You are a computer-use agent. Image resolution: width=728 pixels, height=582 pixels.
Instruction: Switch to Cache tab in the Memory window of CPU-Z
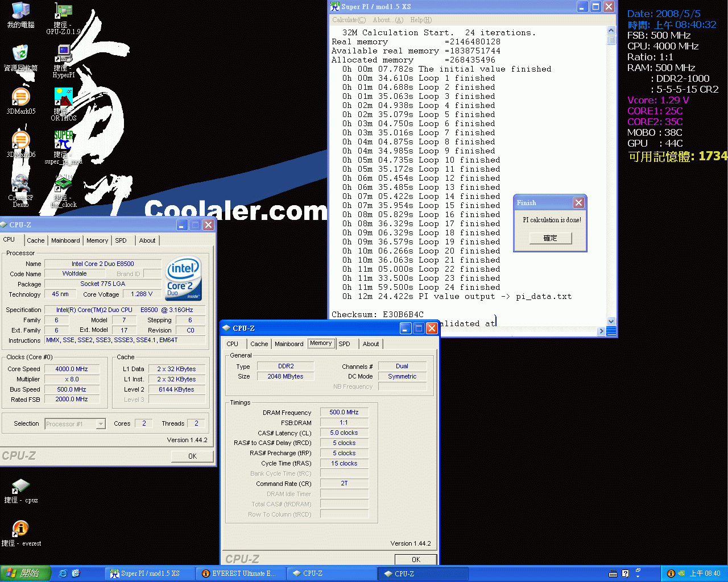pyautogui.click(x=259, y=344)
